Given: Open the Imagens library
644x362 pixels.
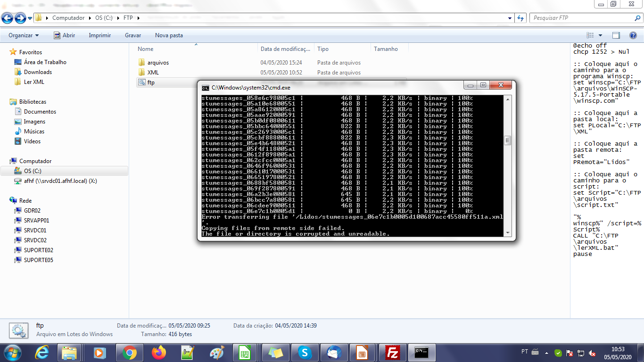Looking at the screenshot, I should (34, 122).
